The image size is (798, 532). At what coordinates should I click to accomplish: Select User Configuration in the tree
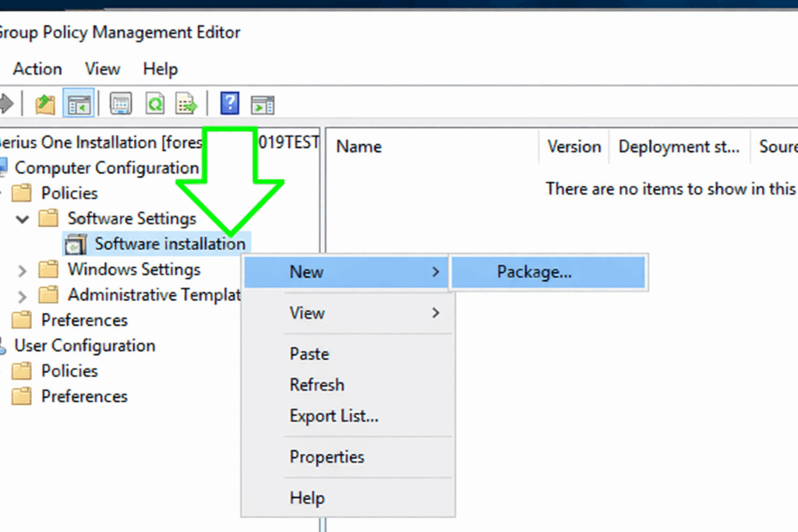(84, 346)
